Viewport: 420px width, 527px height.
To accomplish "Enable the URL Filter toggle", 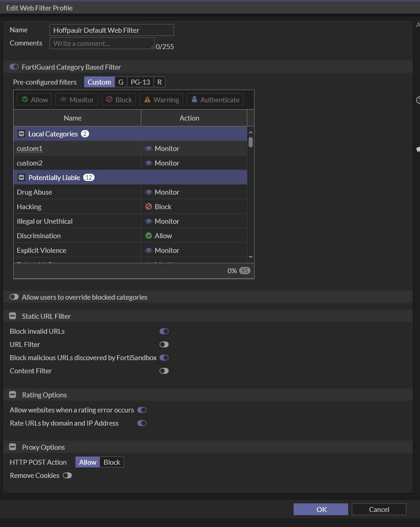I will (164, 345).
